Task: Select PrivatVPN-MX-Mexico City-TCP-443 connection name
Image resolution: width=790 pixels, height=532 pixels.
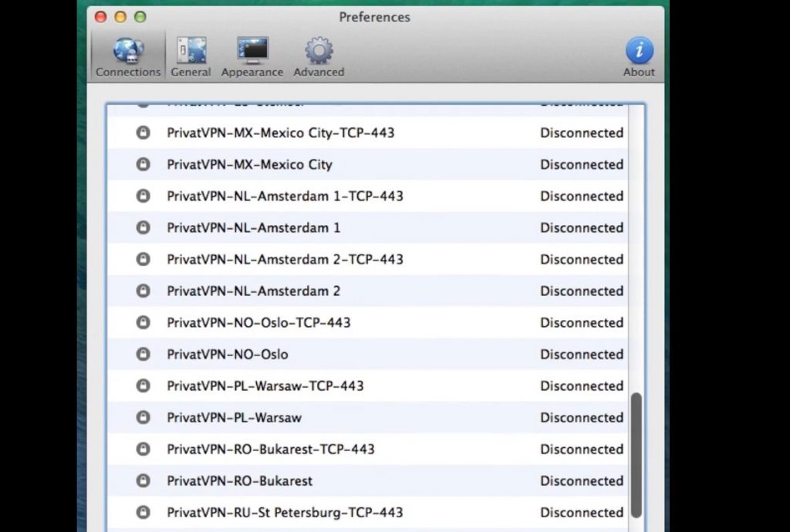Action: (x=281, y=133)
